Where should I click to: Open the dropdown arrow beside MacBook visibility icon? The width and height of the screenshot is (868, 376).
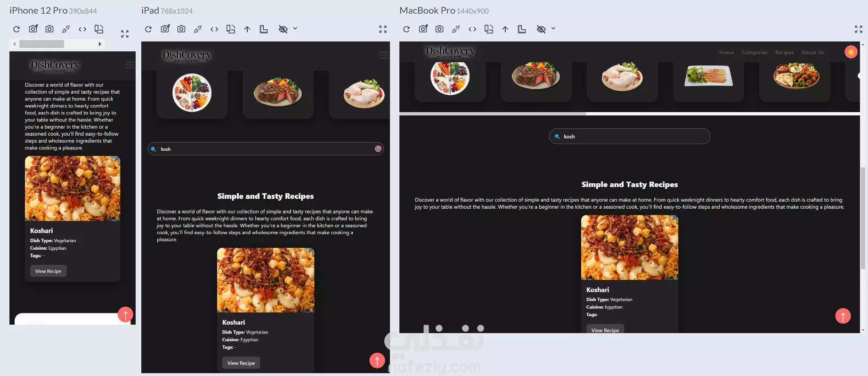(x=553, y=29)
